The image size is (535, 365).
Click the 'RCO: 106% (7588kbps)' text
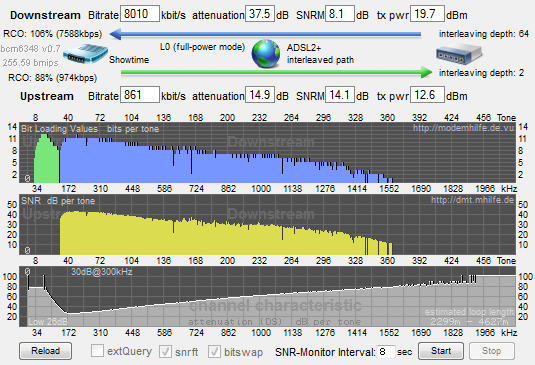point(53,34)
